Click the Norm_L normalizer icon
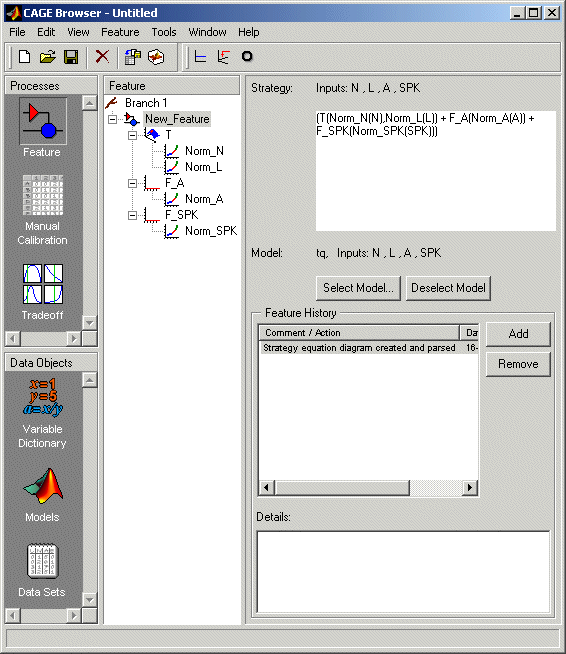Image resolution: width=566 pixels, height=654 pixels. pos(172,167)
